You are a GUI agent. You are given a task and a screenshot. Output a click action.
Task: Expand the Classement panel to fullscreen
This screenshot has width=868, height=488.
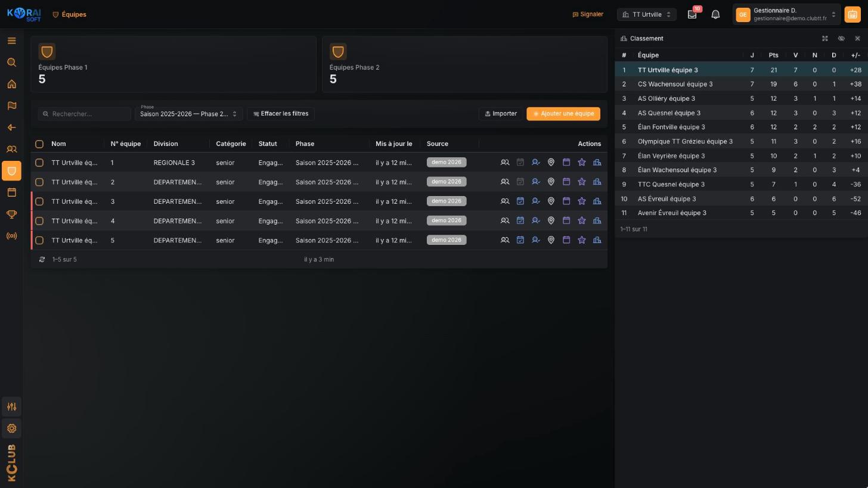(825, 39)
